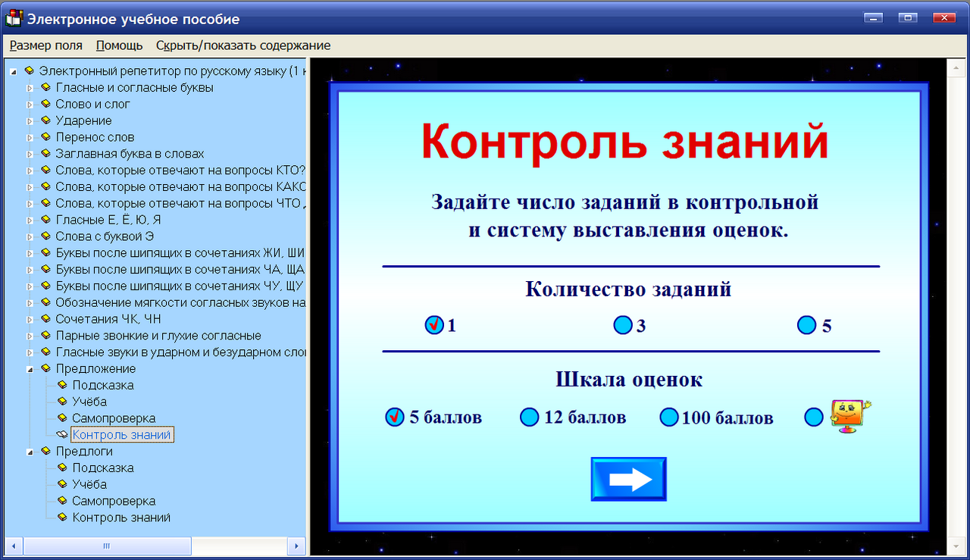Enable the "100 баллов" option
970x560 pixels.
click(x=669, y=417)
